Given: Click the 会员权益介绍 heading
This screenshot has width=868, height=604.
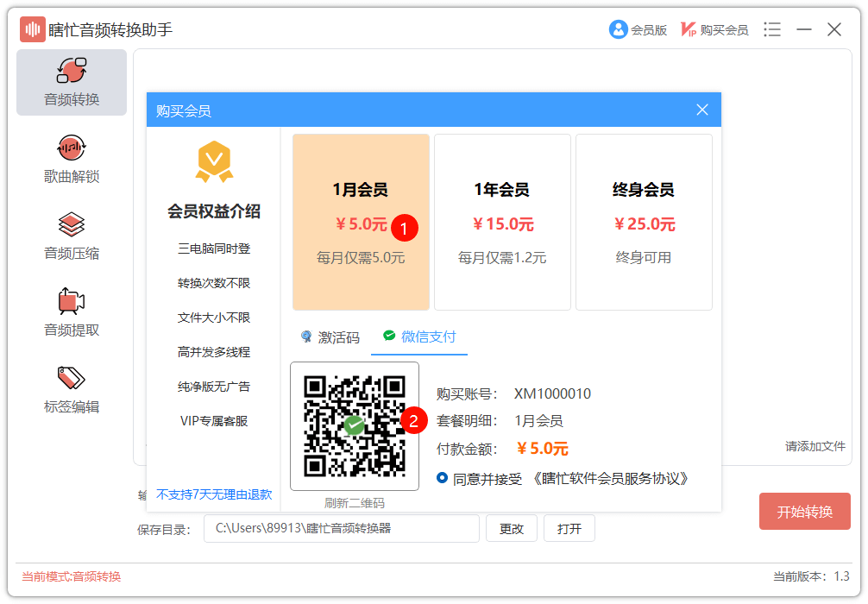Looking at the screenshot, I should pyautogui.click(x=214, y=211).
